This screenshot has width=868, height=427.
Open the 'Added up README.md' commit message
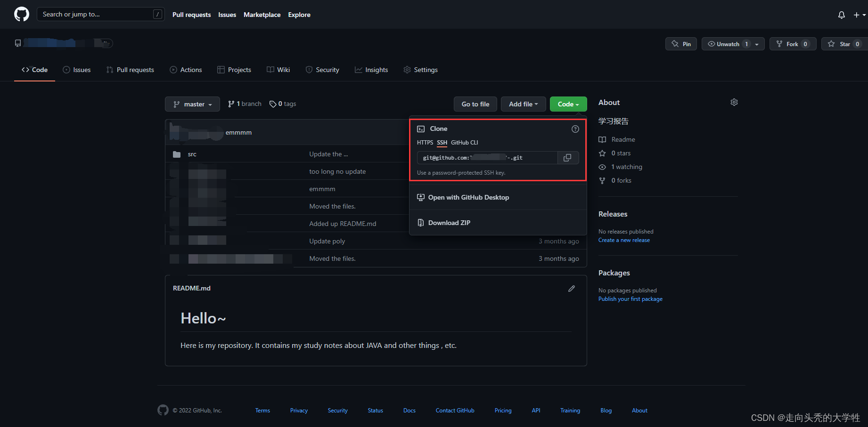[x=343, y=224]
